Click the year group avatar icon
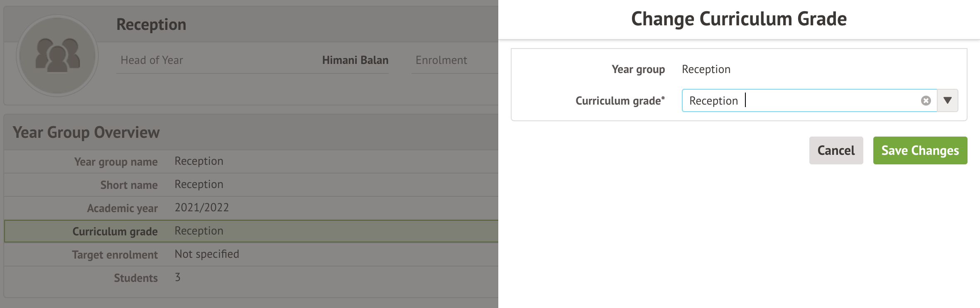The width and height of the screenshot is (980, 308). pyautogui.click(x=57, y=56)
